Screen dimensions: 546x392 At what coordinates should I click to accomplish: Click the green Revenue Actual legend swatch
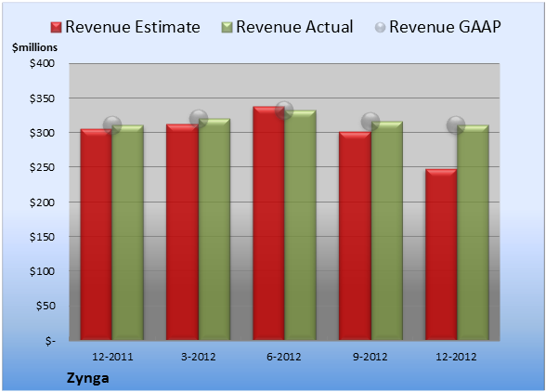pyautogui.click(x=227, y=28)
